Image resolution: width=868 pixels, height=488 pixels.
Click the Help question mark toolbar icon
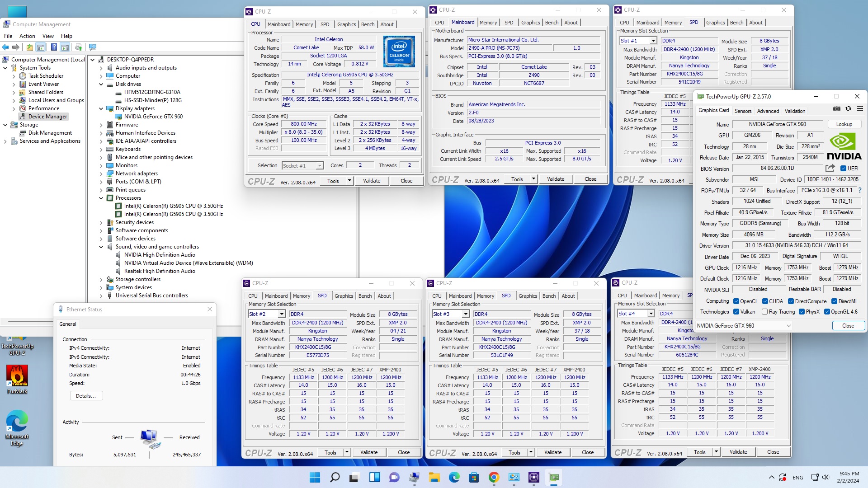[x=54, y=47]
